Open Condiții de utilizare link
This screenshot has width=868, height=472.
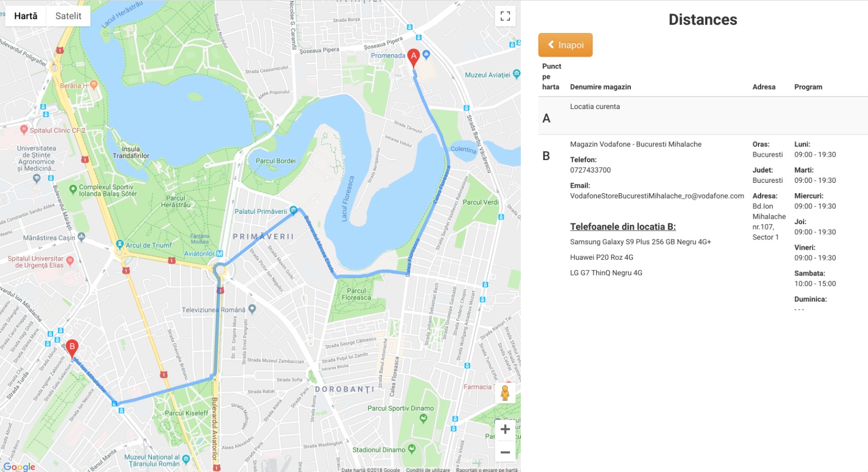coord(428,469)
